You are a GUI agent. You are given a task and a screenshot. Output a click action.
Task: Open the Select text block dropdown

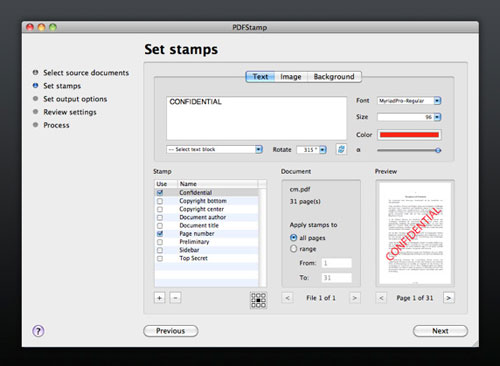[215, 149]
